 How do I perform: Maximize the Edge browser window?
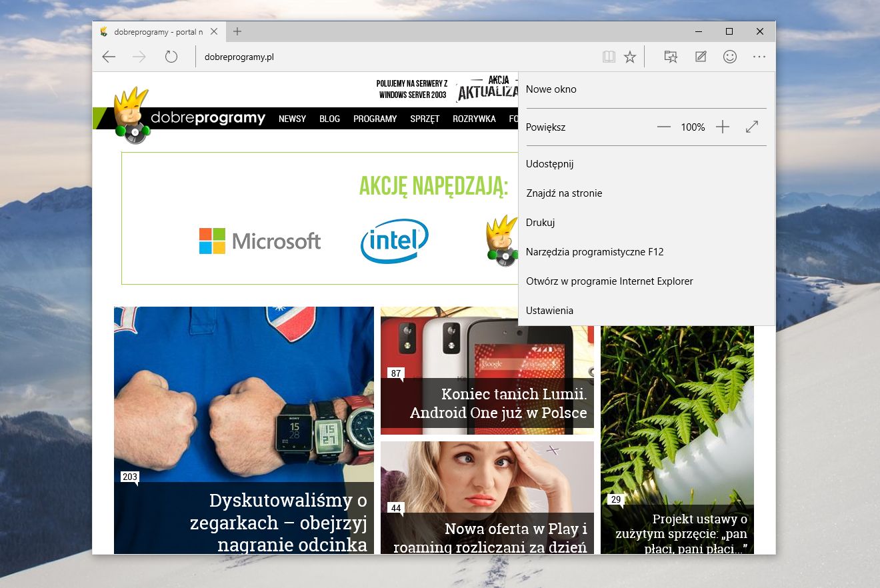click(x=729, y=31)
